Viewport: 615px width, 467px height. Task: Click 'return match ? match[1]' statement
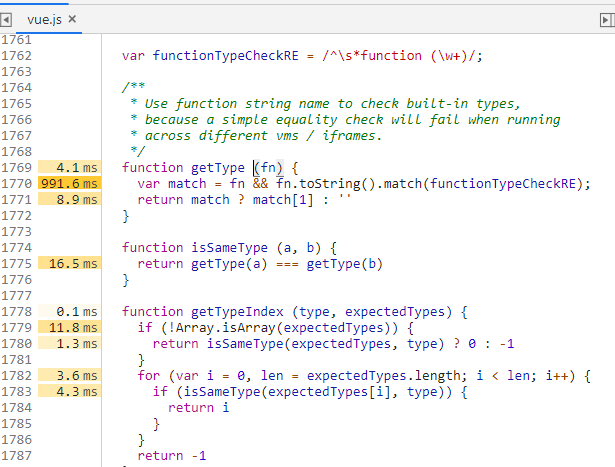[226, 200]
